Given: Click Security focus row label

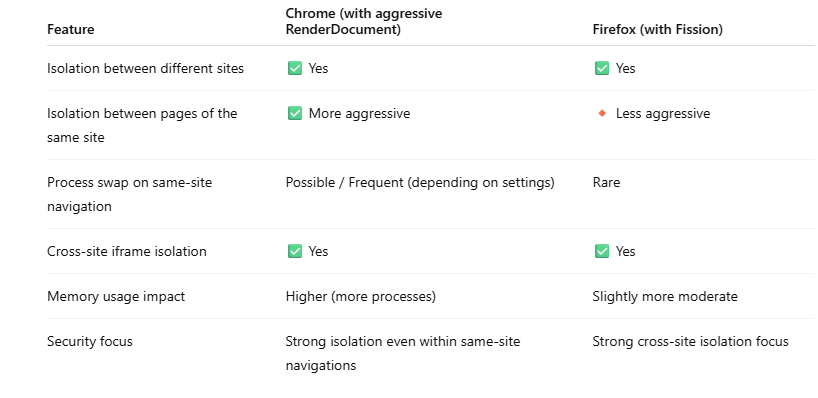Looking at the screenshot, I should click(x=90, y=341).
